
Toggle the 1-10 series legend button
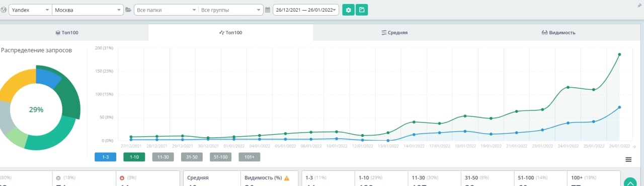(134, 157)
